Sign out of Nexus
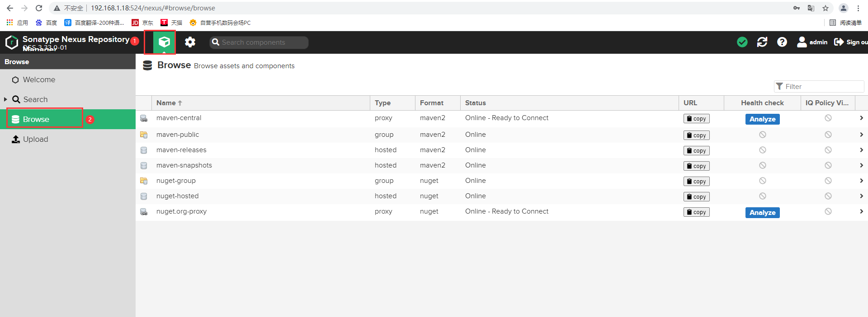The image size is (868, 317). pos(850,42)
